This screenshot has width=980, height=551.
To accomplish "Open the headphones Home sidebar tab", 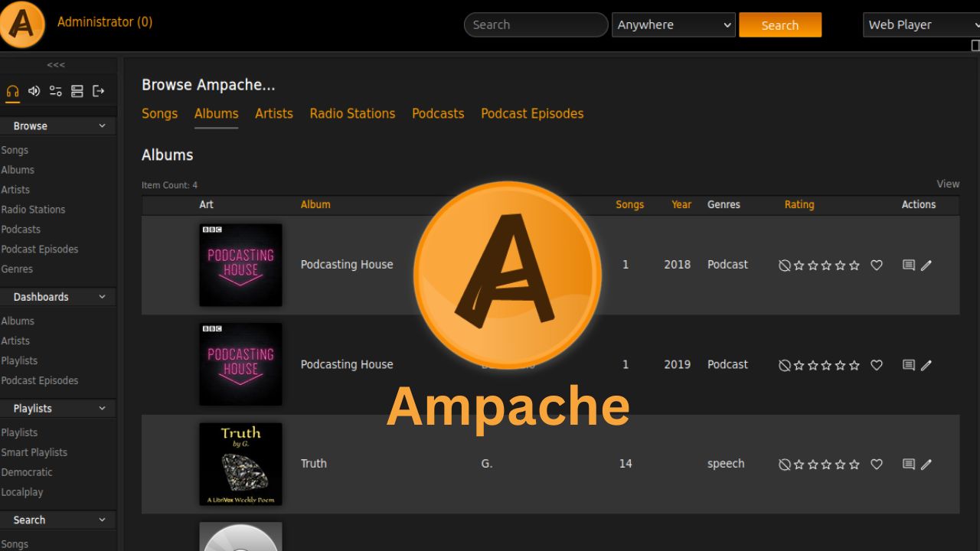I will [12, 91].
